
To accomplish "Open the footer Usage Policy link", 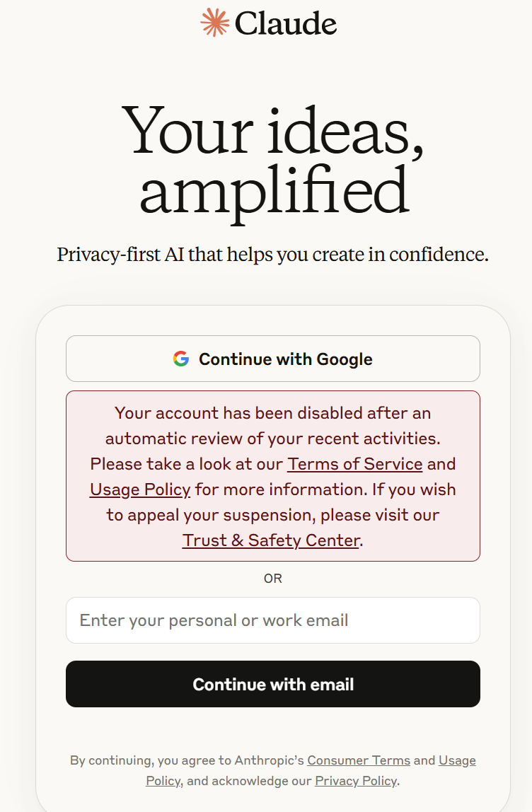I will point(311,770).
